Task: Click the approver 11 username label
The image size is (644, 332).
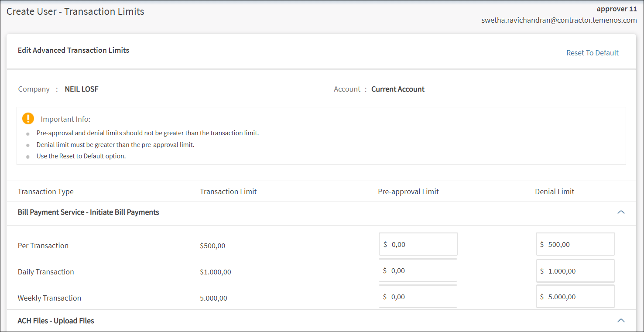Action: [617, 9]
